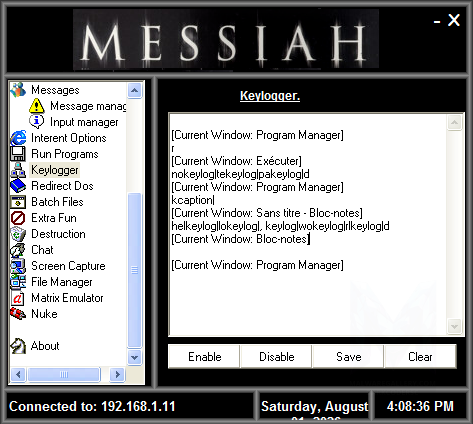Enable the keylogger
Screen dimensions: 473x424
204,357
